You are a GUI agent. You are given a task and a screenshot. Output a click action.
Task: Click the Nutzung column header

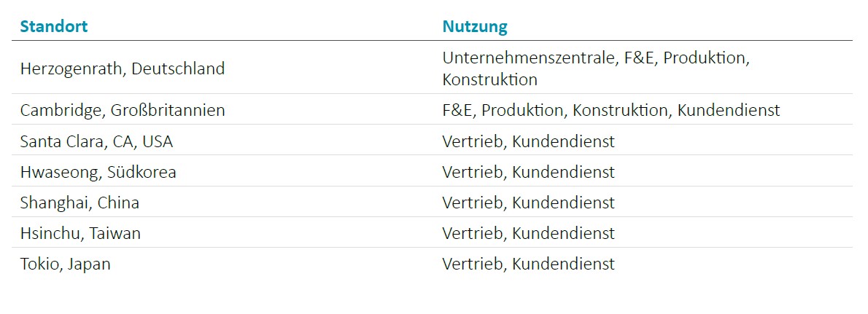click(x=475, y=27)
